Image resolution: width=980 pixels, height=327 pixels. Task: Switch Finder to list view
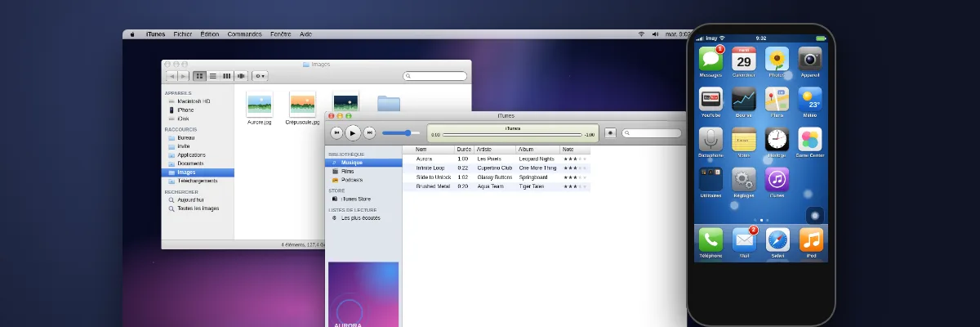(x=213, y=76)
